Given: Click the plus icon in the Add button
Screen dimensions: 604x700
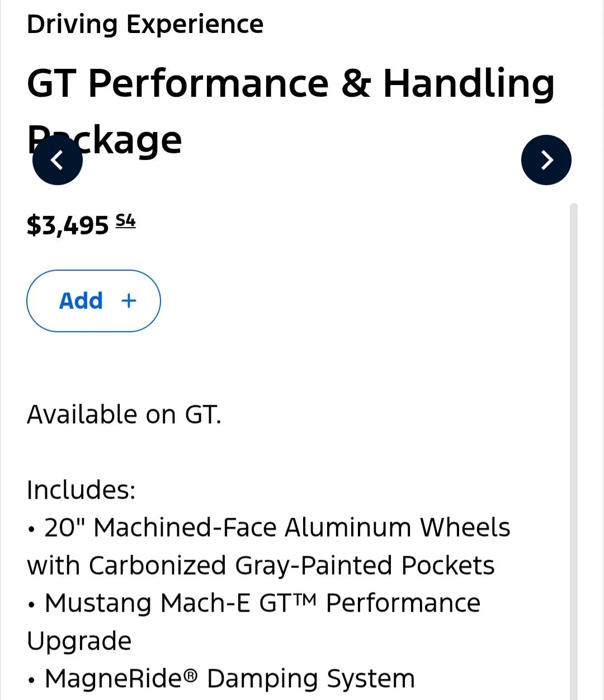Looking at the screenshot, I should click(129, 301).
